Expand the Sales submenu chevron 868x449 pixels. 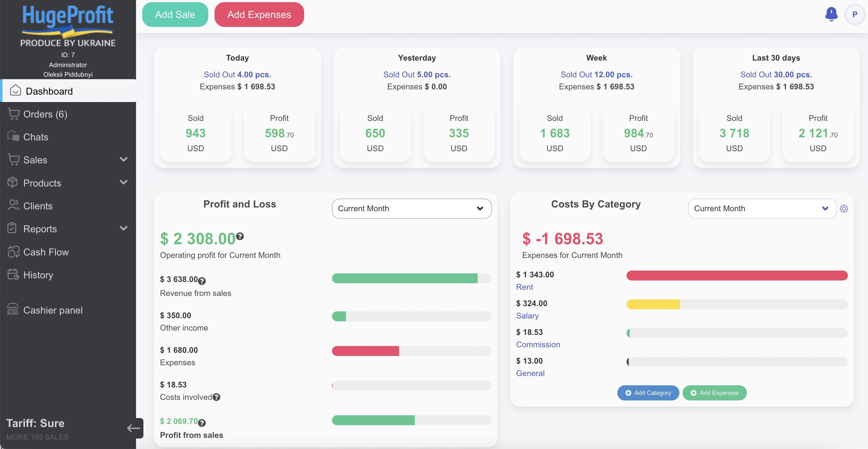124,160
